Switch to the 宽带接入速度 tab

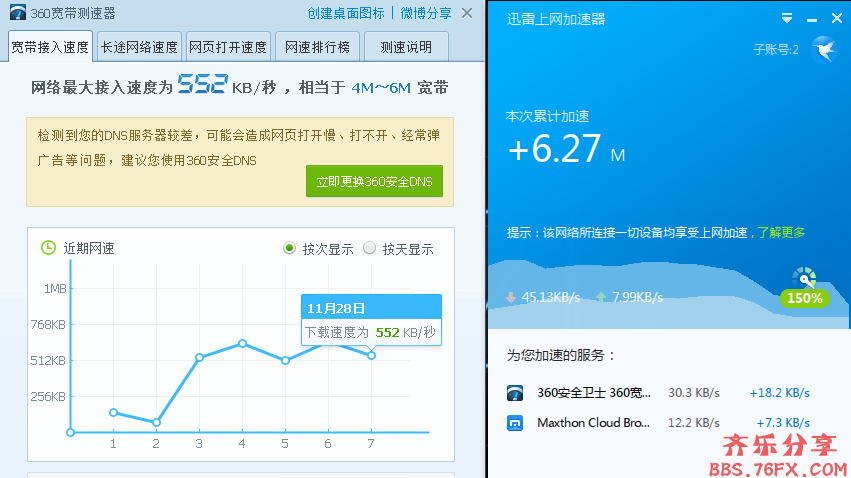pyautogui.click(x=50, y=47)
